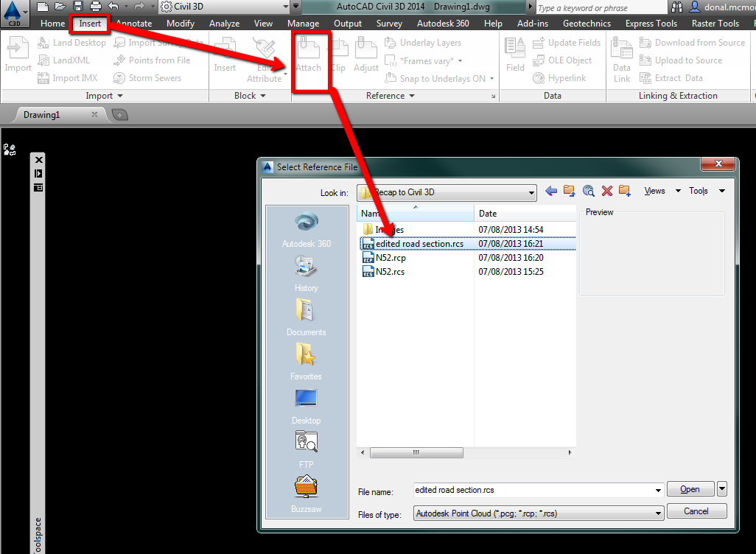
Task: Click Extract Data tool
Action: pos(671,78)
